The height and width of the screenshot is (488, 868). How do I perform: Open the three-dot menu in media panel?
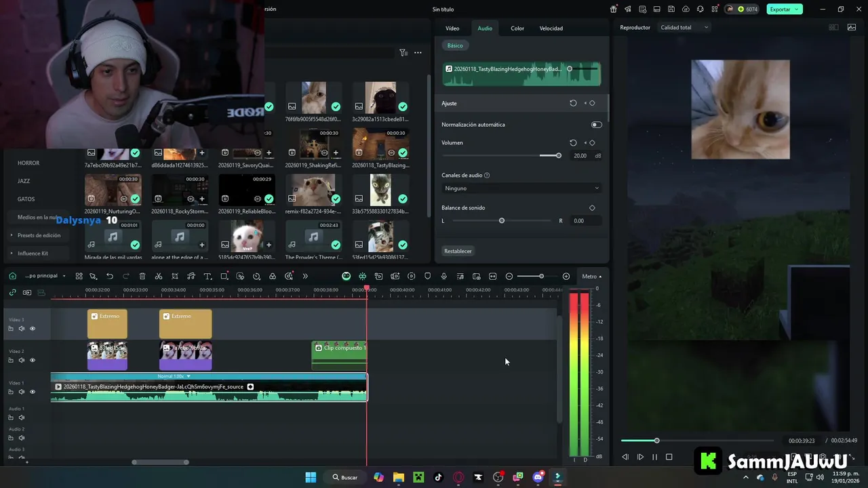tap(418, 52)
